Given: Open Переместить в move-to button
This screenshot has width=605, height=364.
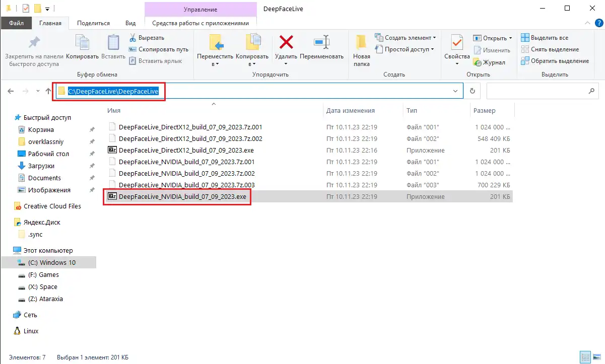Looking at the screenshot, I should point(215,50).
